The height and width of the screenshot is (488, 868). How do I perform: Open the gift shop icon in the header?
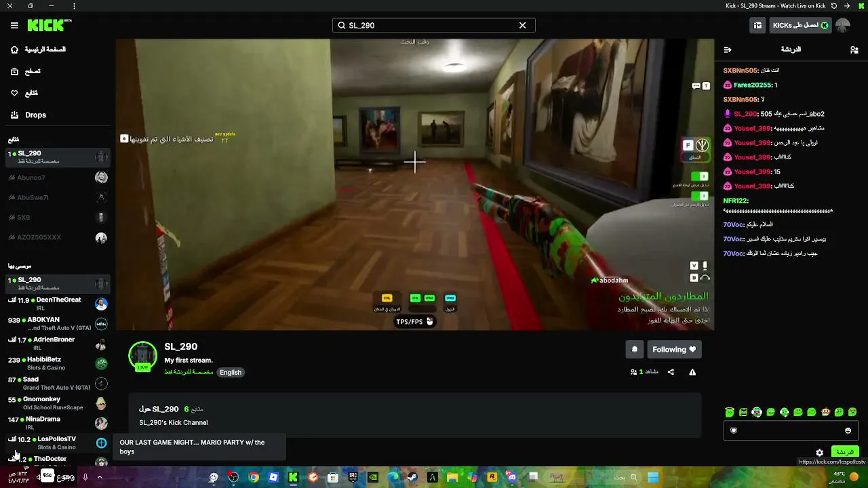pyautogui.click(x=757, y=25)
